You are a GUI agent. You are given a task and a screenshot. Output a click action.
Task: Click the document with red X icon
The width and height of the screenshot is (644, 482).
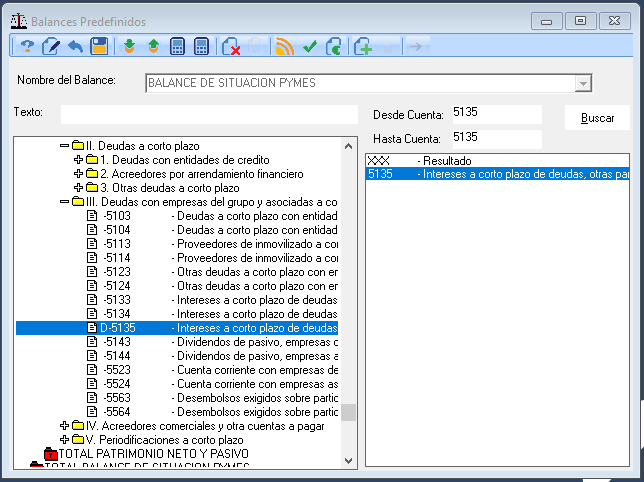tap(231, 46)
